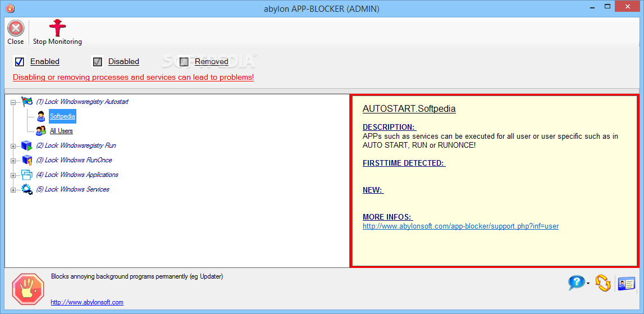The width and height of the screenshot is (644, 314).
Task: Select (3) Lock Windows RunOnce
Action: pyautogui.click(x=74, y=160)
